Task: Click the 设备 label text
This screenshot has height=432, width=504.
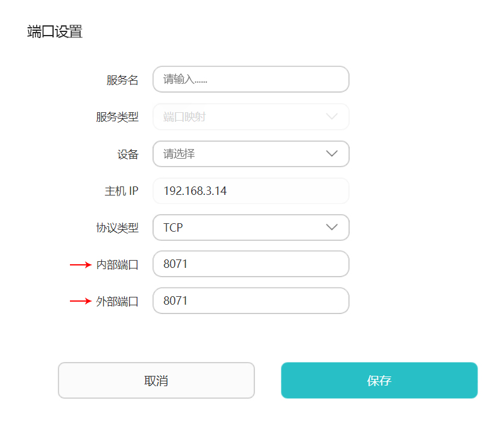Action: point(128,154)
